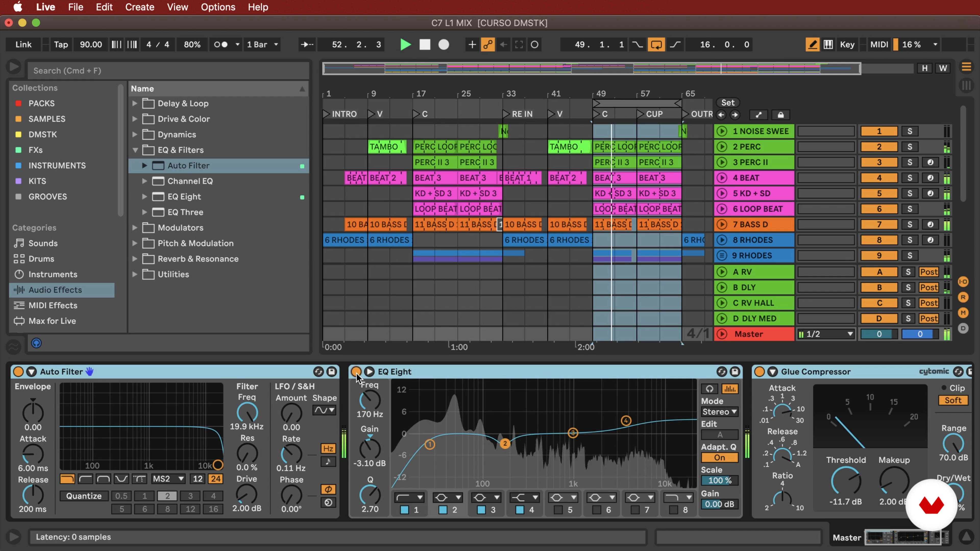Toggle the Automation Arm link icon
The width and height of the screenshot is (980, 551).
488,44
